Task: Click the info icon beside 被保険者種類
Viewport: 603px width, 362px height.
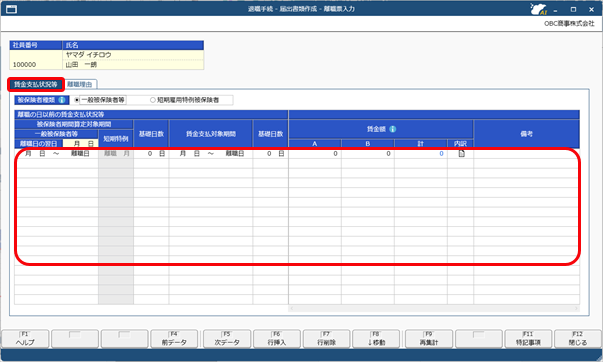Action: (x=62, y=100)
